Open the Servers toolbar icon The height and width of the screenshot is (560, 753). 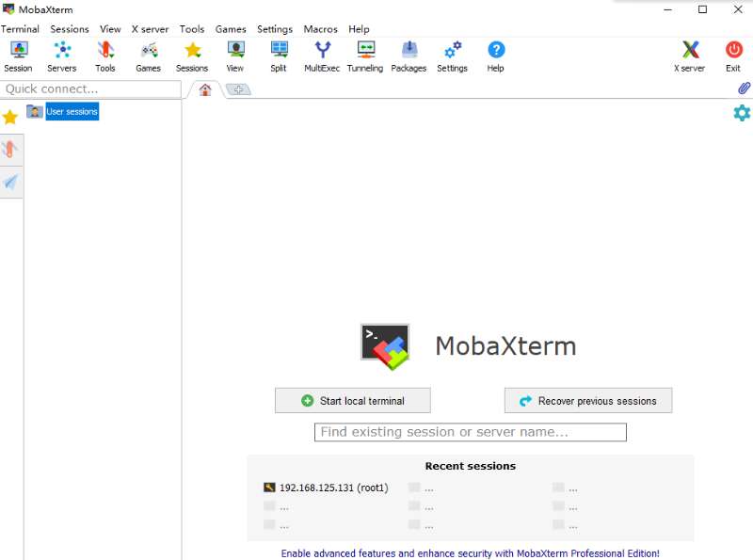click(x=62, y=56)
